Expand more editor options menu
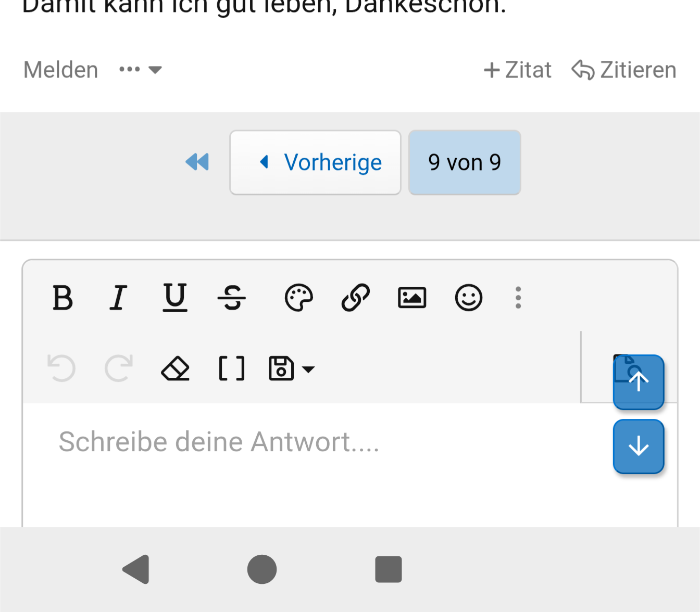 click(x=518, y=298)
